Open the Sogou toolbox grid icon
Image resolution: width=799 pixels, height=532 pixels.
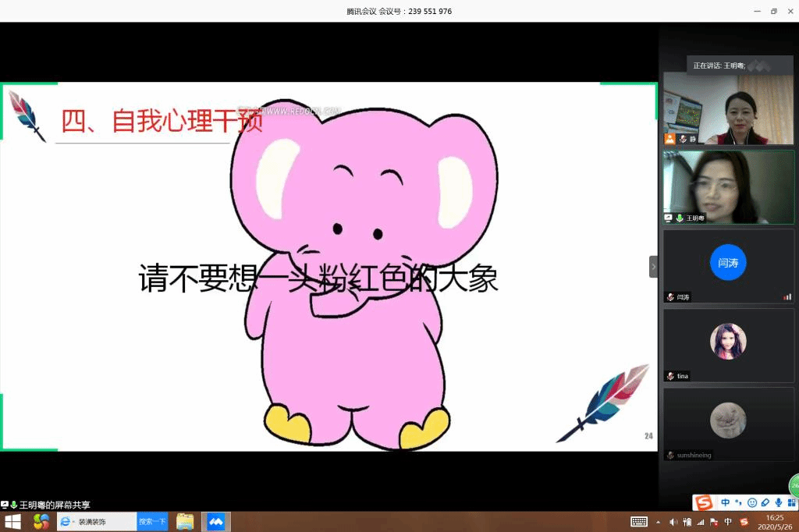[x=790, y=502]
